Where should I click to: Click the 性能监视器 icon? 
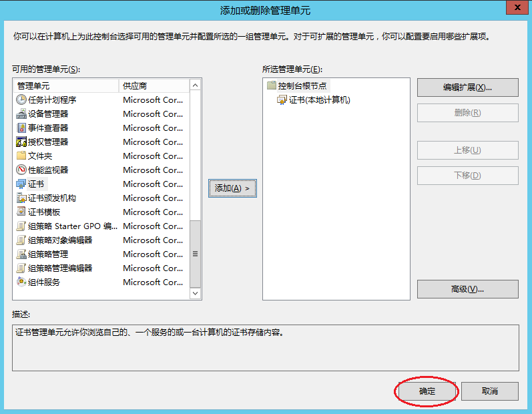pos(21,170)
